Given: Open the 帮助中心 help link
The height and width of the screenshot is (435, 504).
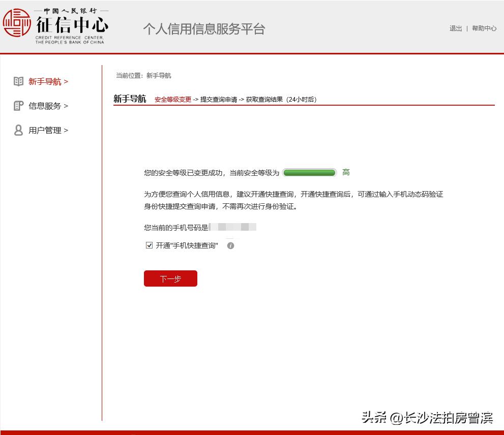Looking at the screenshot, I should click(x=484, y=29).
